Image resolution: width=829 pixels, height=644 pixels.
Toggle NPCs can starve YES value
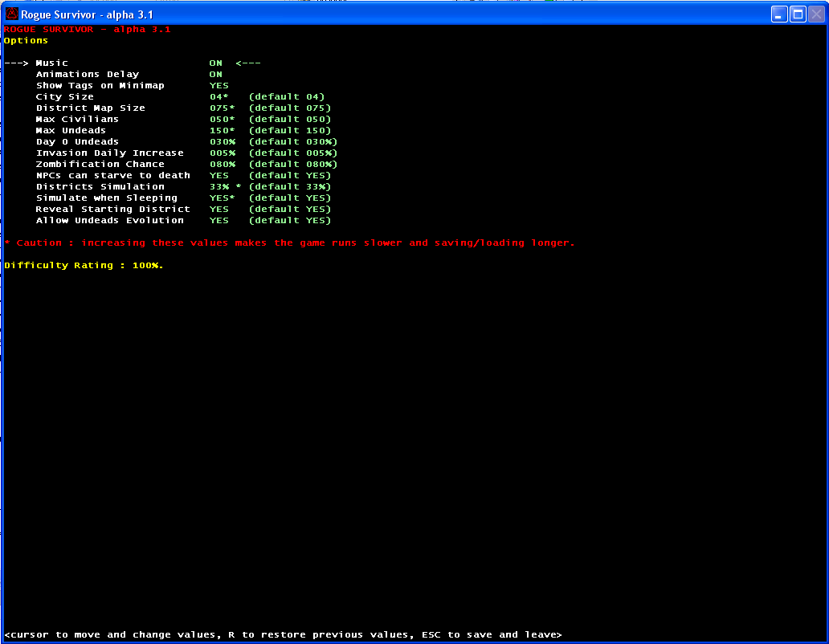(x=218, y=175)
